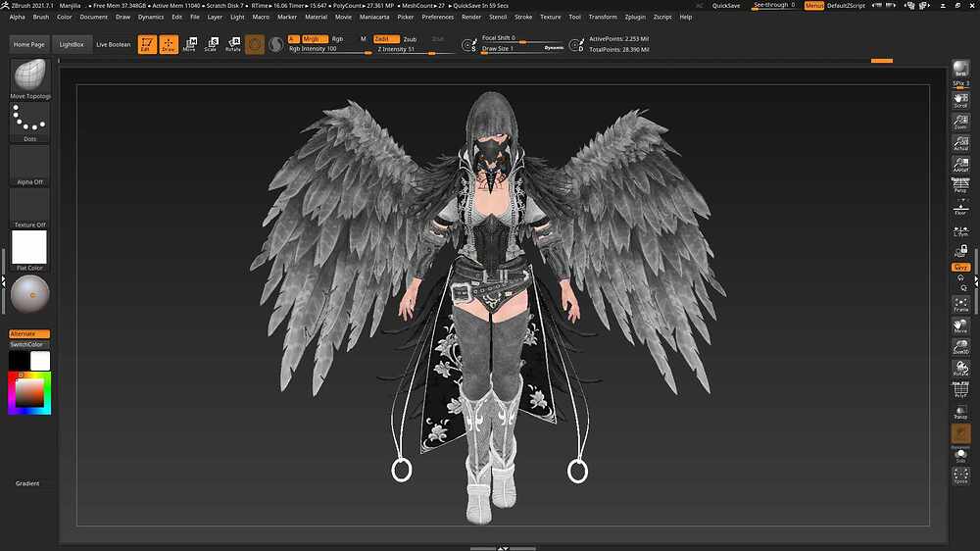Open LightBox browser
This screenshot has height=551, width=980.
(72, 44)
